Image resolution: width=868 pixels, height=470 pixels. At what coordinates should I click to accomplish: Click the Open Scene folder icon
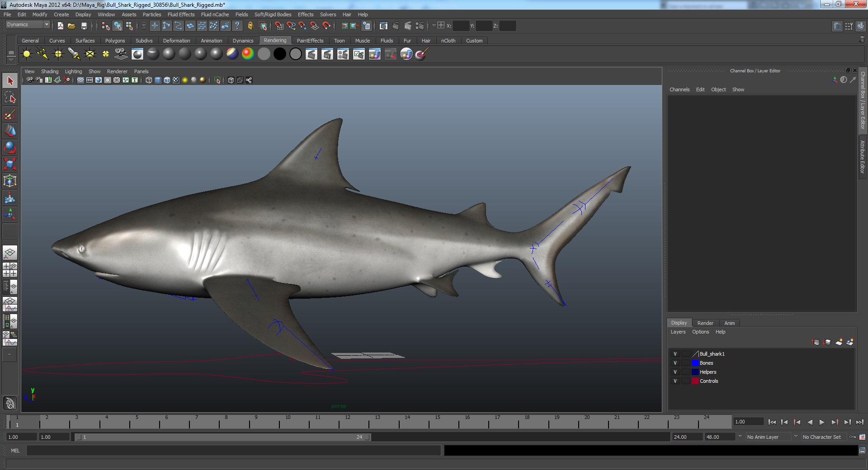tap(71, 26)
